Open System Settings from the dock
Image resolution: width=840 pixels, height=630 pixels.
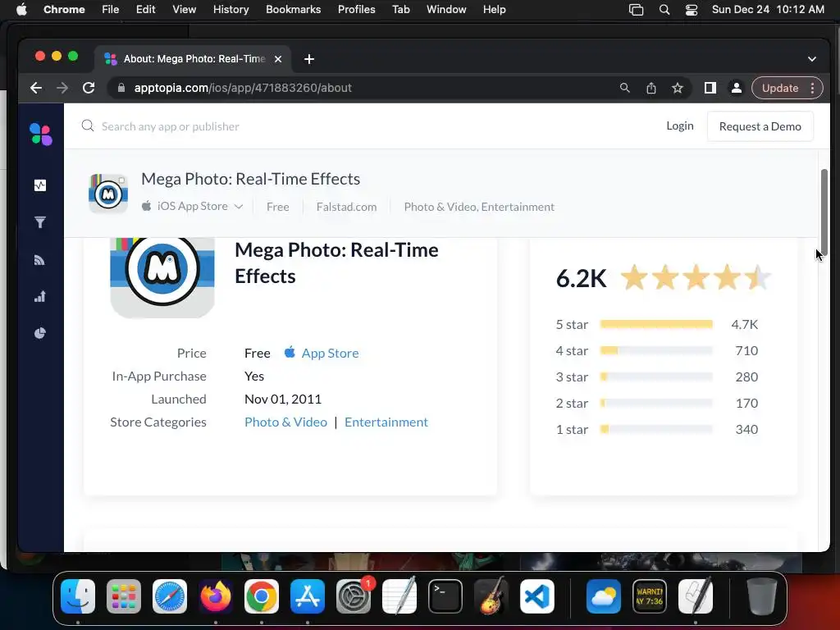pos(354,596)
